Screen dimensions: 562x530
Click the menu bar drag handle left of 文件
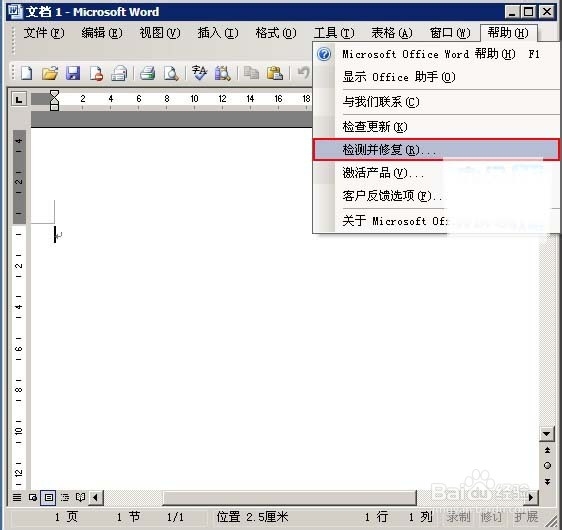point(13,41)
